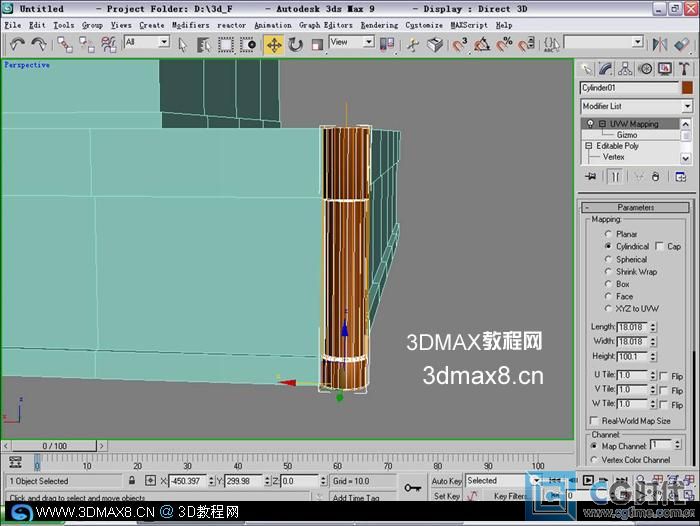The height and width of the screenshot is (526, 700).
Task: Open the Modifiers menu
Action: pyautogui.click(x=191, y=25)
